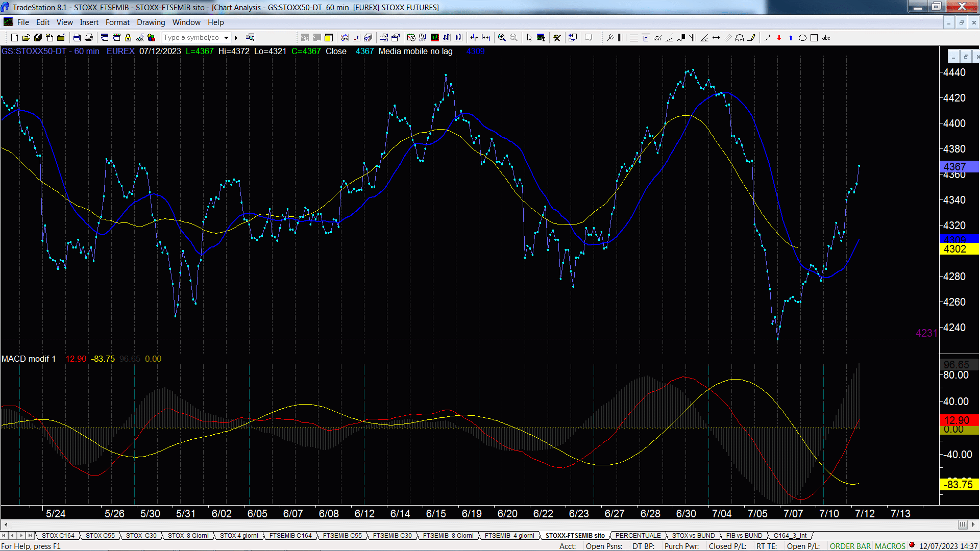This screenshot has height=551, width=980.
Task: Click the red recording dot in status bar
Action: 912,545
